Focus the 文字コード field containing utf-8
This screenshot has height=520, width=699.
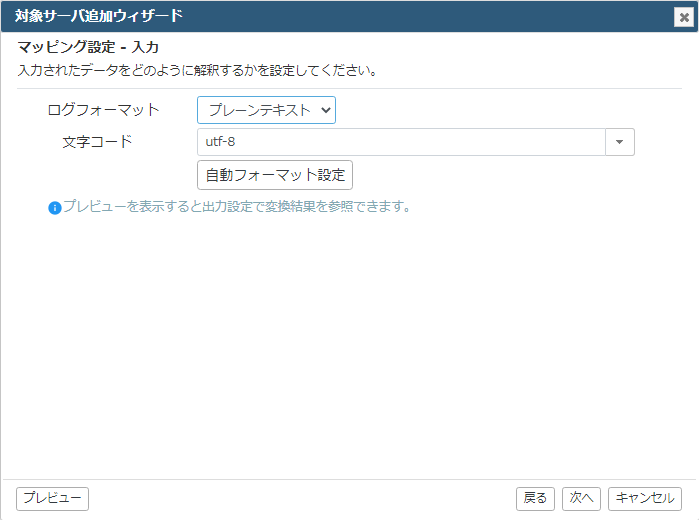[401, 142]
